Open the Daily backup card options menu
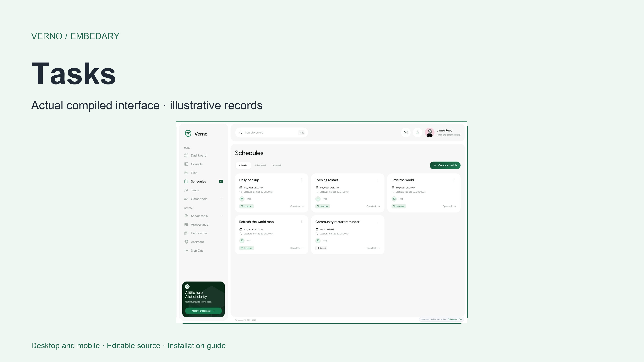Viewport: 644px width, 362px height. pos(302,180)
